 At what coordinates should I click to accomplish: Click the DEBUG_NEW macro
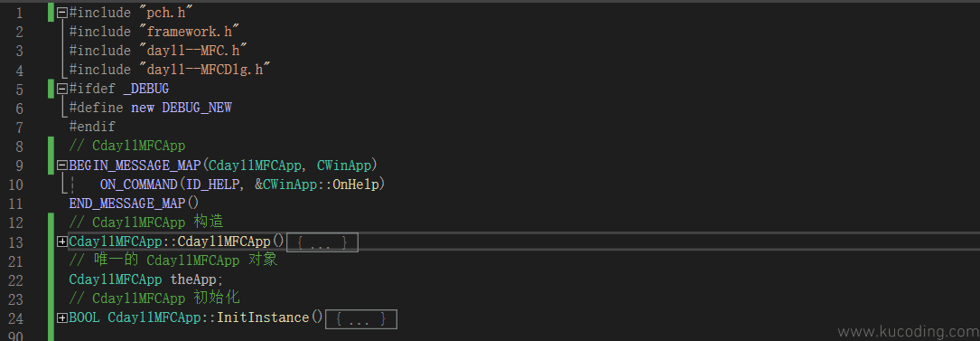coord(197,109)
